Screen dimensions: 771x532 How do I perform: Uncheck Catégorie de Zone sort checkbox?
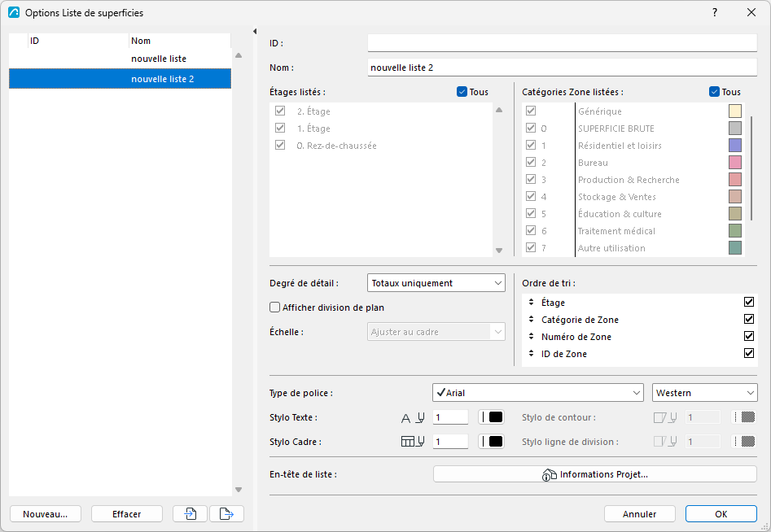(x=749, y=319)
